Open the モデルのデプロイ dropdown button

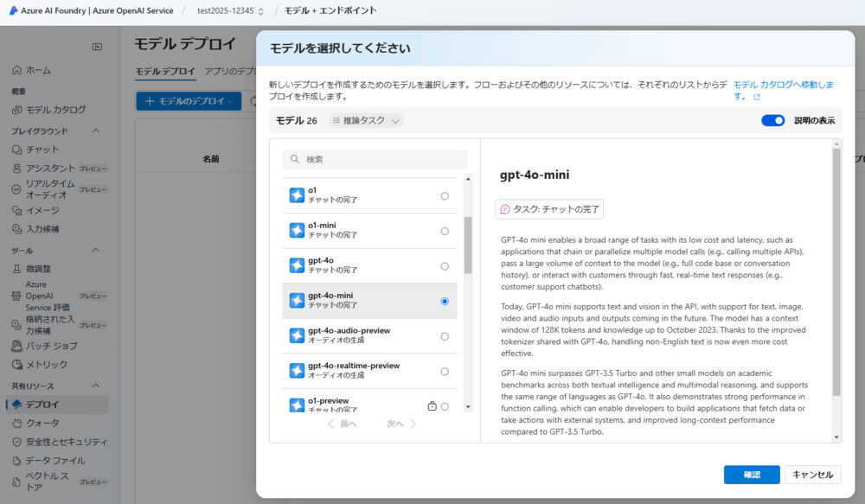[189, 101]
